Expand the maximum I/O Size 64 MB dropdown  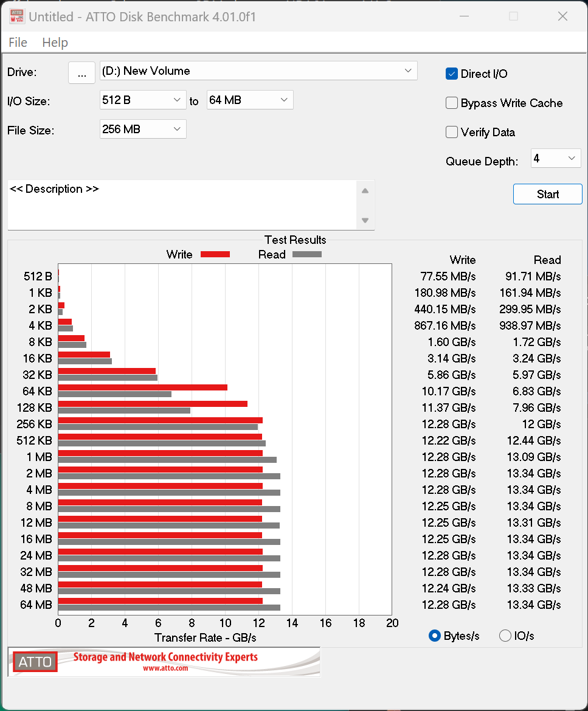250,100
